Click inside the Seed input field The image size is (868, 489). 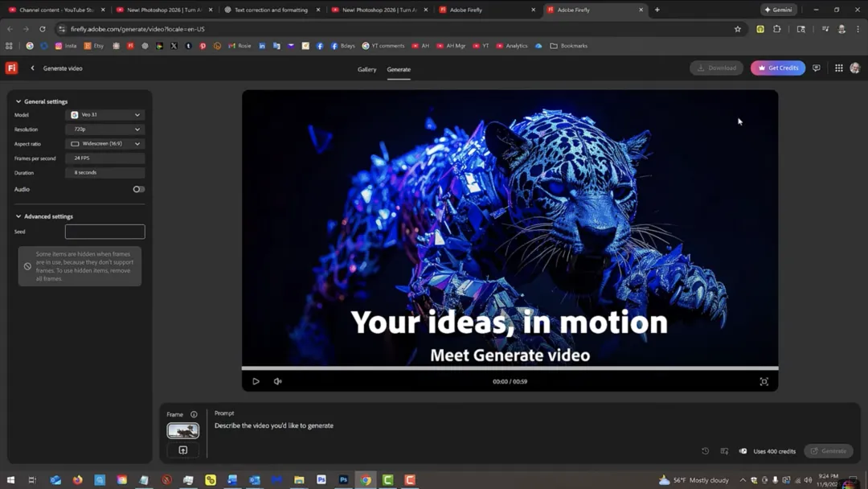104,231
